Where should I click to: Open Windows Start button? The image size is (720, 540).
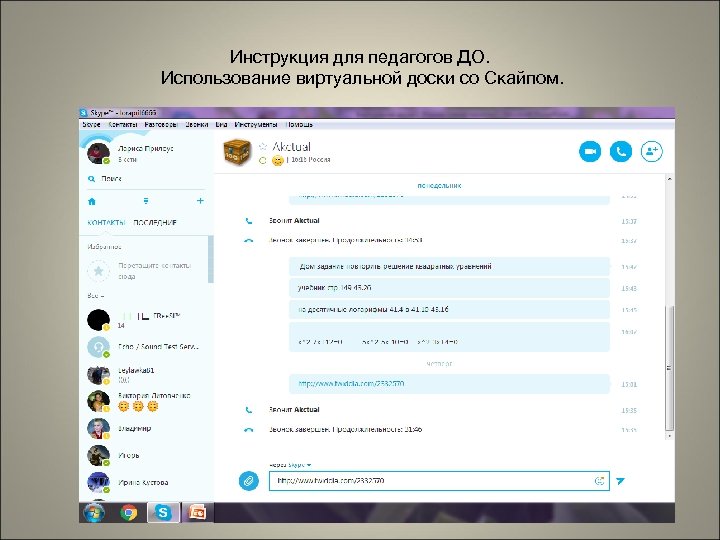[x=94, y=512]
